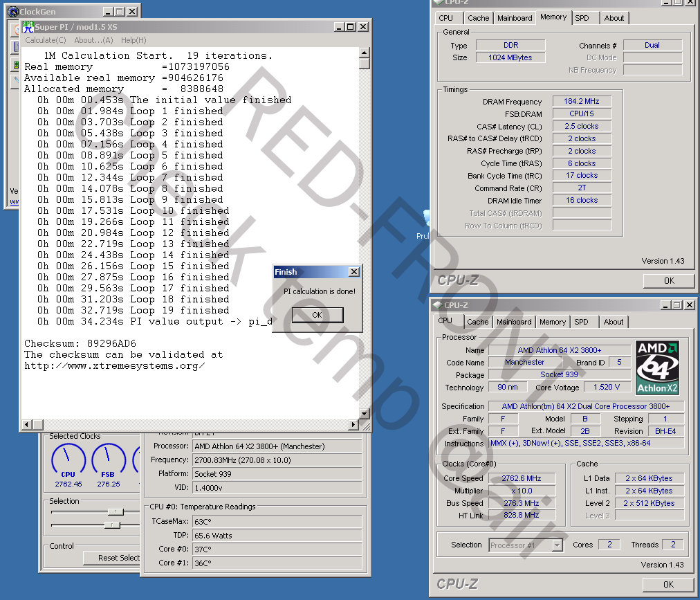Close the lower CPU-Z window
Screen dimensions: 700x600
(690, 305)
